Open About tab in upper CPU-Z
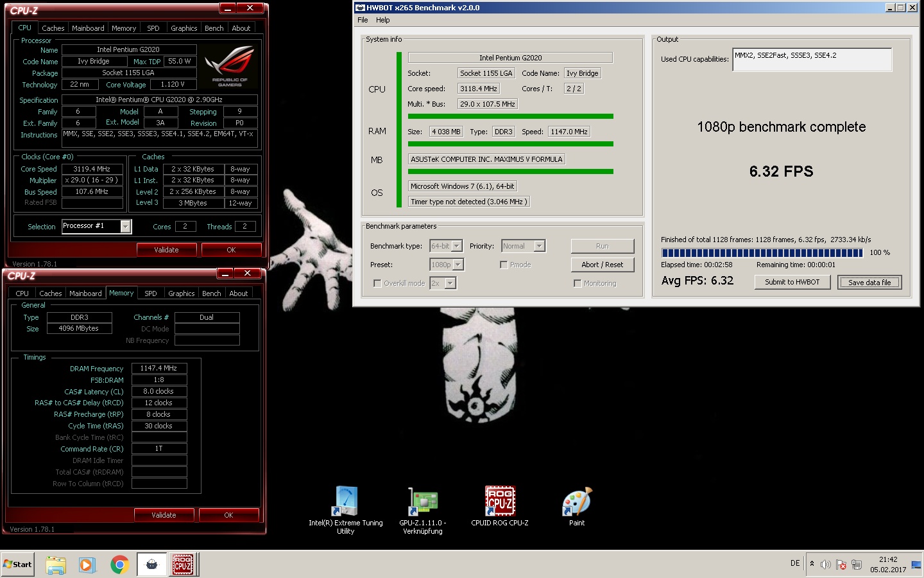Screen dimensions: 924x578 (x=241, y=28)
